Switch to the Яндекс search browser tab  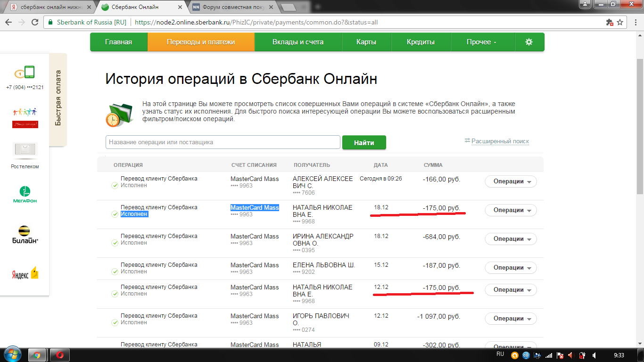(50, 7)
